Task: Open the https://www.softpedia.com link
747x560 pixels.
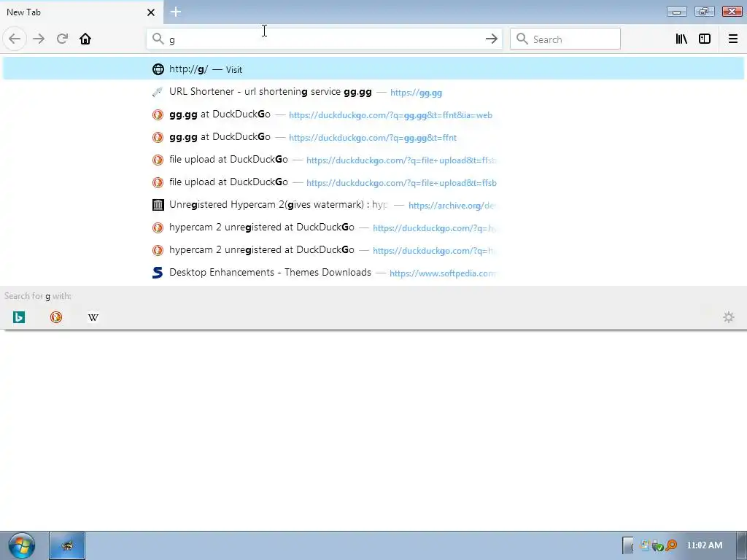Action: tap(443, 274)
